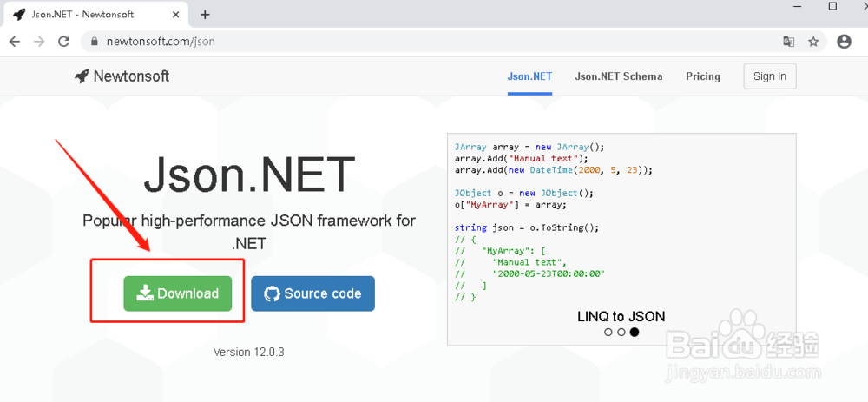Close the Json.NET - Newtonsoft tab
Image resolution: width=868 pixels, height=402 pixels.
(175, 15)
